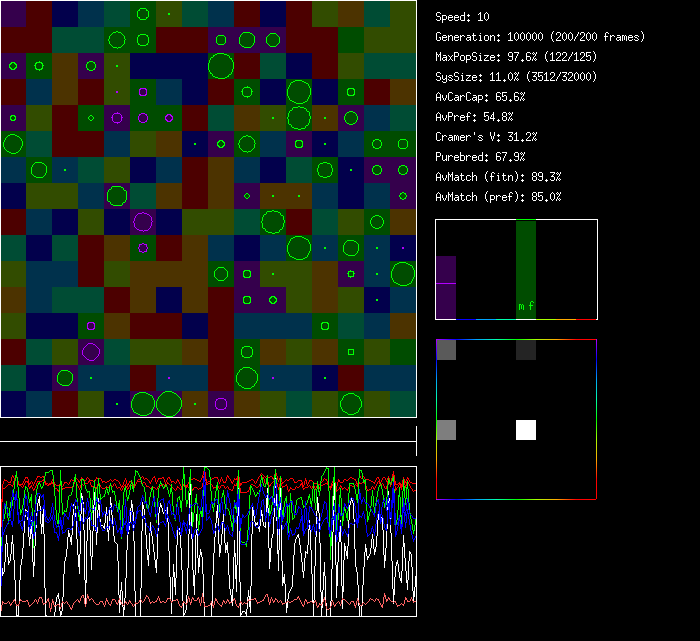Image resolution: width=700 pixels, height=641 pixels.
Task: Click the purple bar in the histogram panel
Action: (446, 287)
